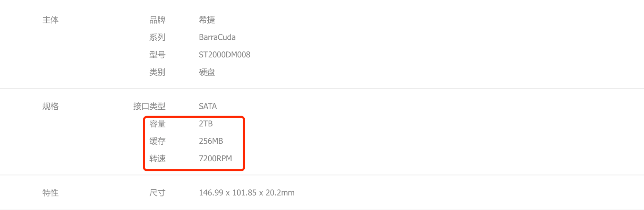Viewport: 644px width, 210px height.
Task: Click the 主体 section heading
Action: point(51,20)
